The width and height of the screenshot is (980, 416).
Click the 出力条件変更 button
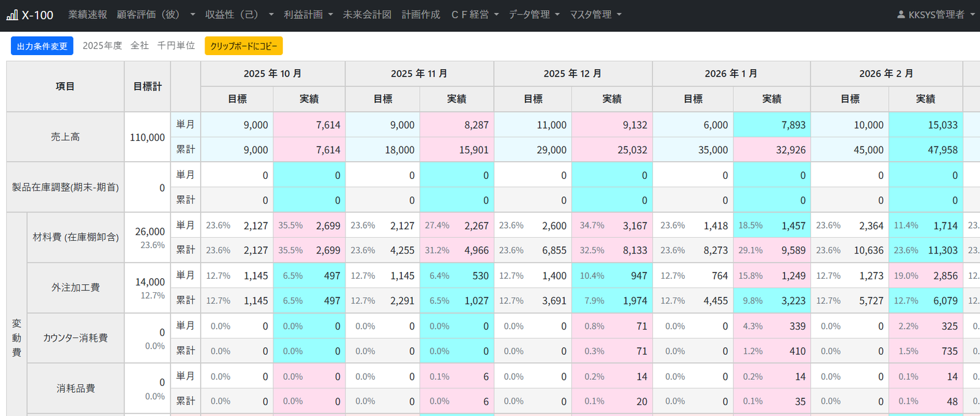42,46
